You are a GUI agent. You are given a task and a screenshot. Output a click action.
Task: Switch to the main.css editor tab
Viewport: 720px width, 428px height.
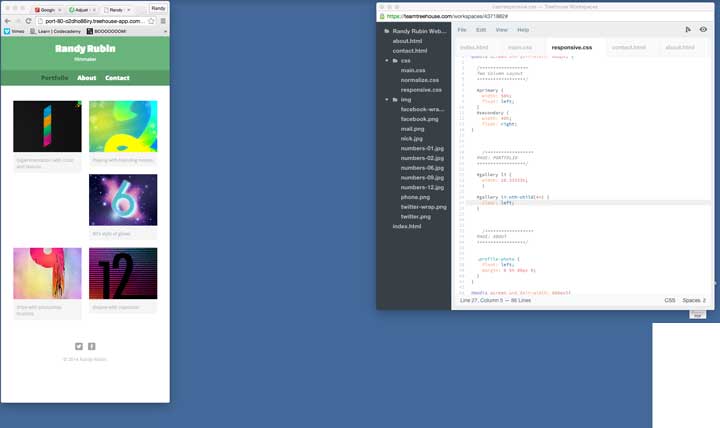pyautogui.click(x=519, y=47)
